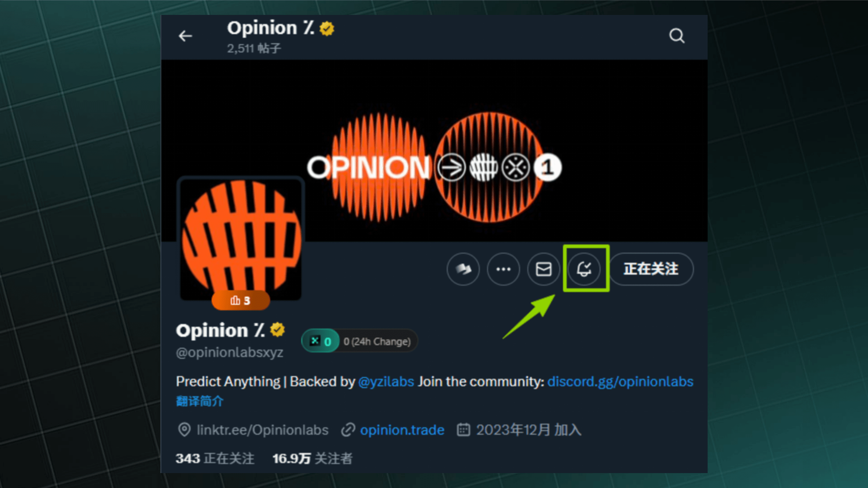This screenshot has height=488, width=868.
Task: View the 343 正在关注 following list
Action: pos(215,459)
